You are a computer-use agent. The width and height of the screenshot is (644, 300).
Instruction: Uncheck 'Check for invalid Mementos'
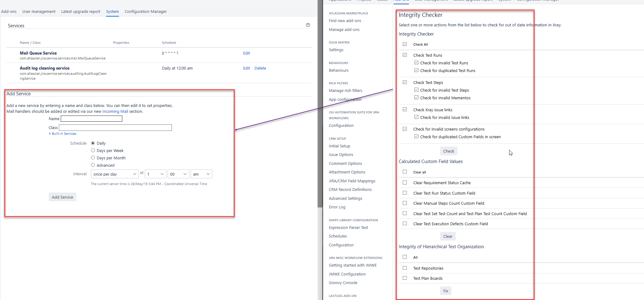tap(416, 97)
